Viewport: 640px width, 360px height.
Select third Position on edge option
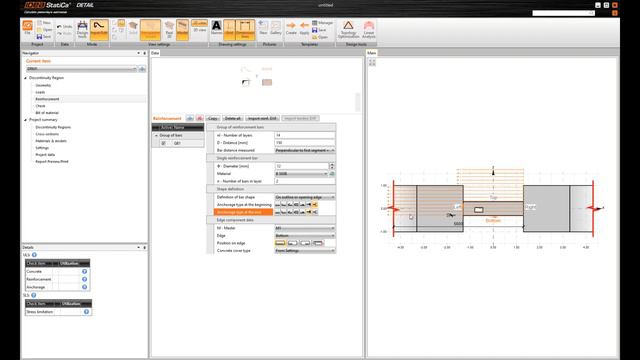pyautogui.click(x=305, y=243)
